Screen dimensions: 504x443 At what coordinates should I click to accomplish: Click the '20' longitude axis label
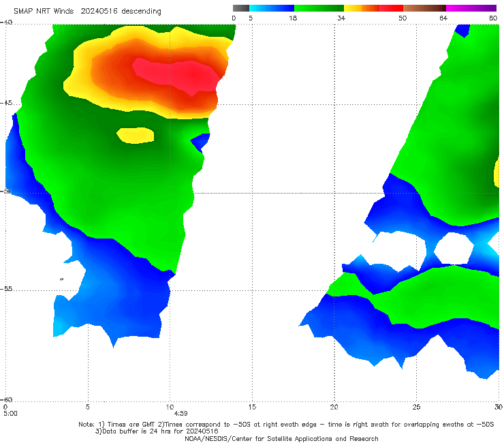click(334, 407)
